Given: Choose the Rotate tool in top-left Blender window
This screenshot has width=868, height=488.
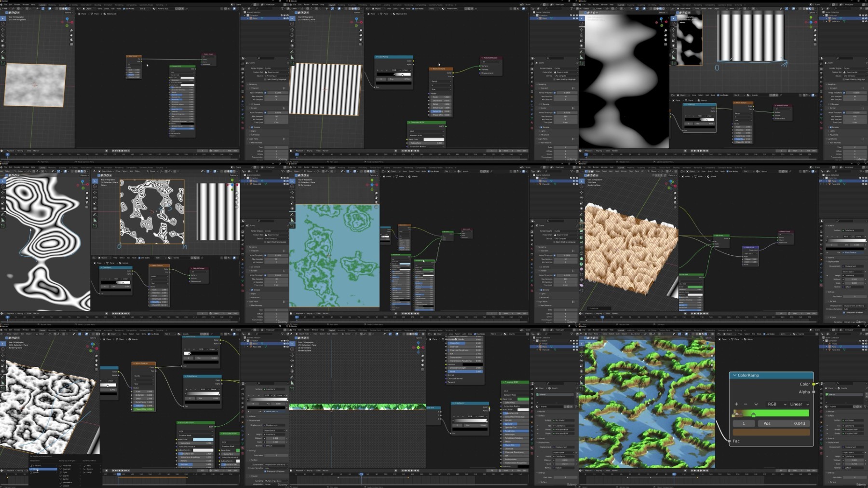Looking at the screenshot, I should click(3, 35).
